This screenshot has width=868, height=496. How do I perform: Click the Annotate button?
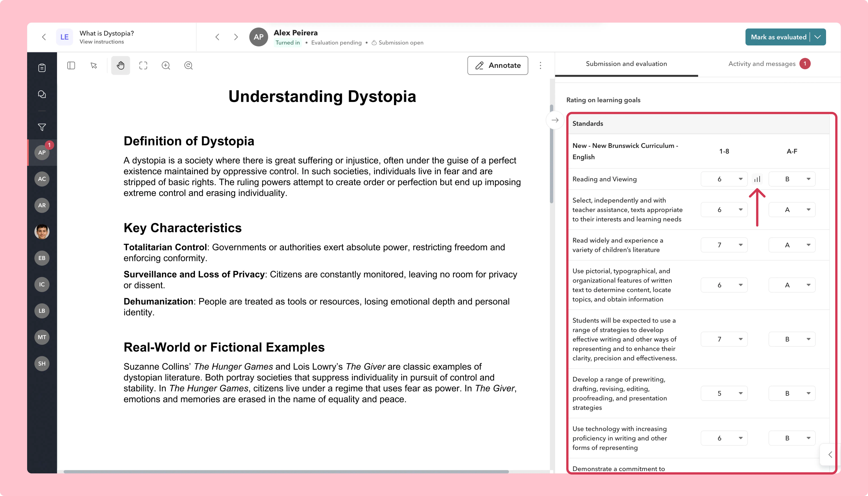498,65
